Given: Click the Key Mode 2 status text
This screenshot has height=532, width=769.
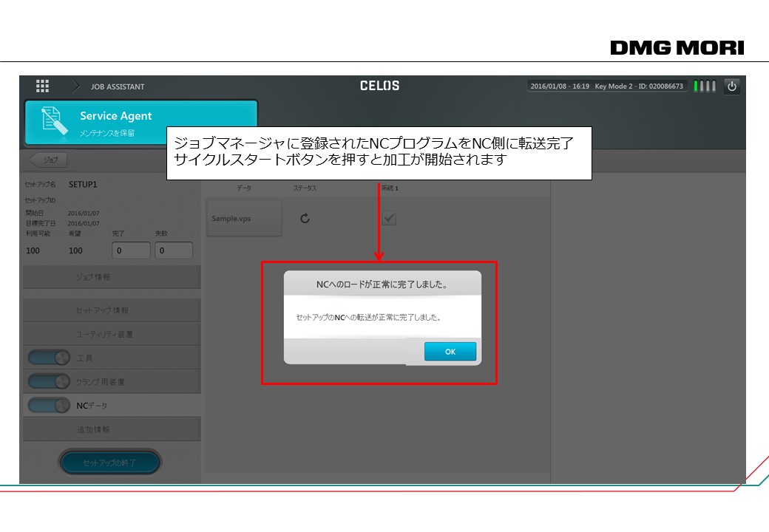Looking at the screenshot, I should point(614,86).
